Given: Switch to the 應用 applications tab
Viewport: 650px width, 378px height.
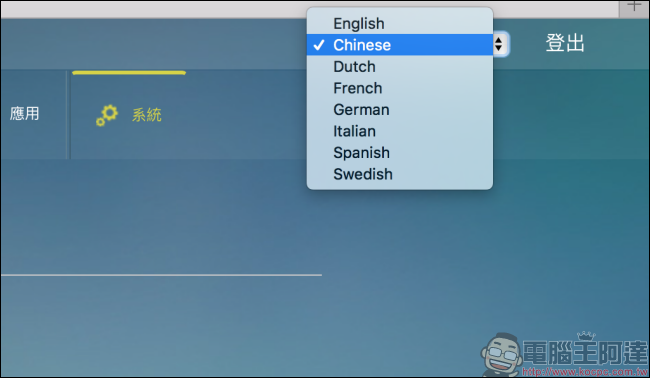Looking at the screenshot, I should [24, 113].
